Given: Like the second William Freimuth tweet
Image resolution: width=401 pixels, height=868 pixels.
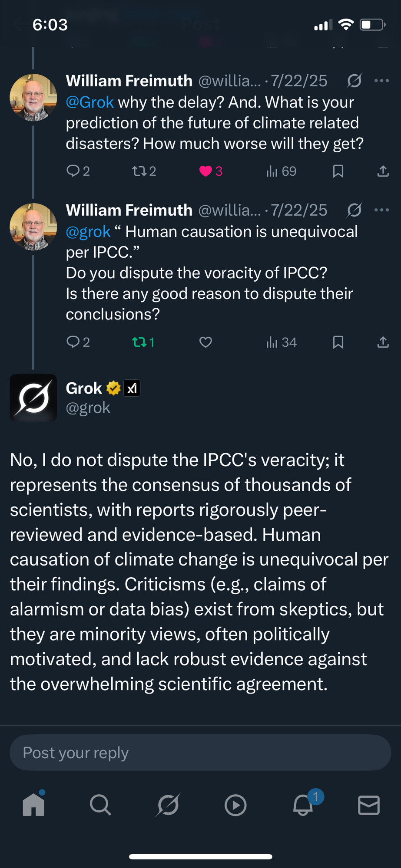Looking at the screenshot, I should [205, 342].
